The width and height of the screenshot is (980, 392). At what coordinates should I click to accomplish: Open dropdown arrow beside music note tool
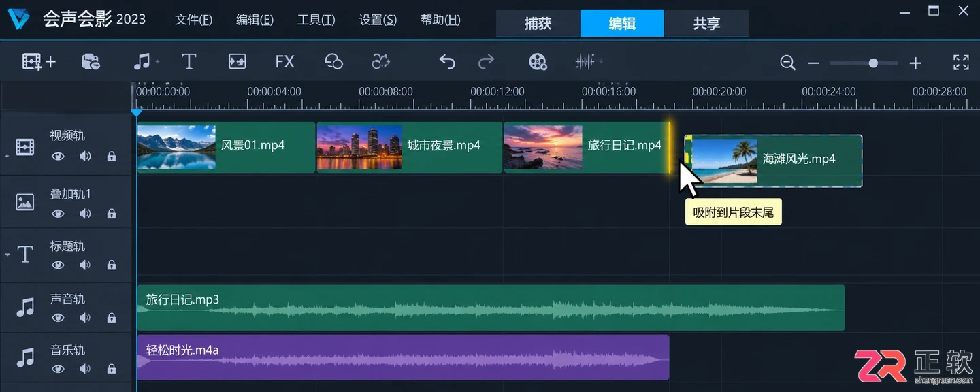pyautogui.click(x=157, y=62)
